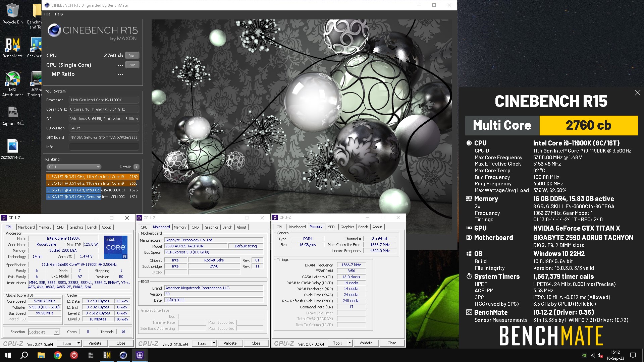
Task: Click the GFX Board GTX TITAN X field
Action: pyautogui.click(x=104, y=137)
